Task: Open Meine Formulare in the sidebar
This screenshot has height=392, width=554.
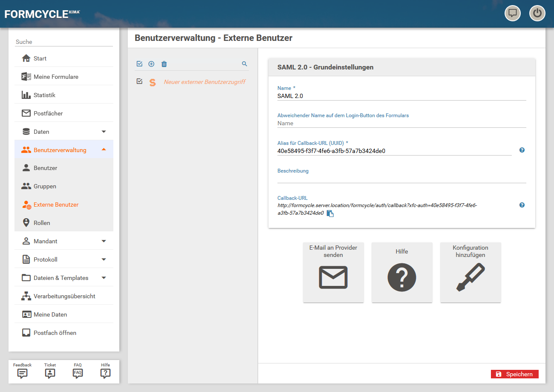Action: click(x=56, y=77)
